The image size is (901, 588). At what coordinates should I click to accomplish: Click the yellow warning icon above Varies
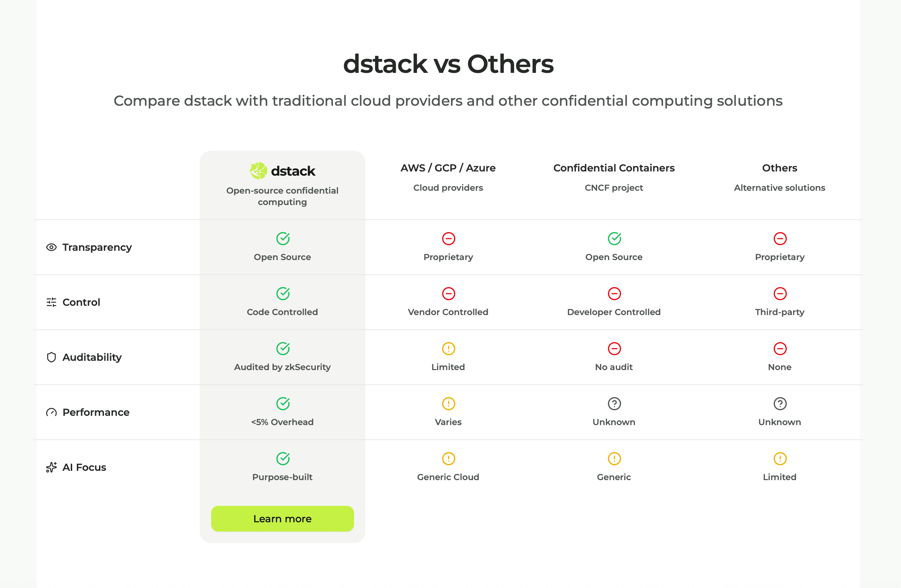[448, 404]
